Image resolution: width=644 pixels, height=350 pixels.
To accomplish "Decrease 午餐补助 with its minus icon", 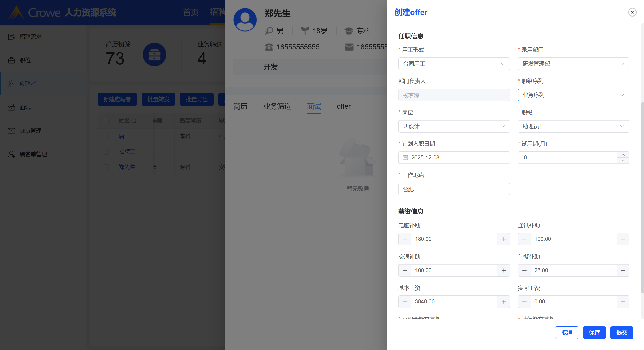I will pyautogui.click(x=524, y=271).
